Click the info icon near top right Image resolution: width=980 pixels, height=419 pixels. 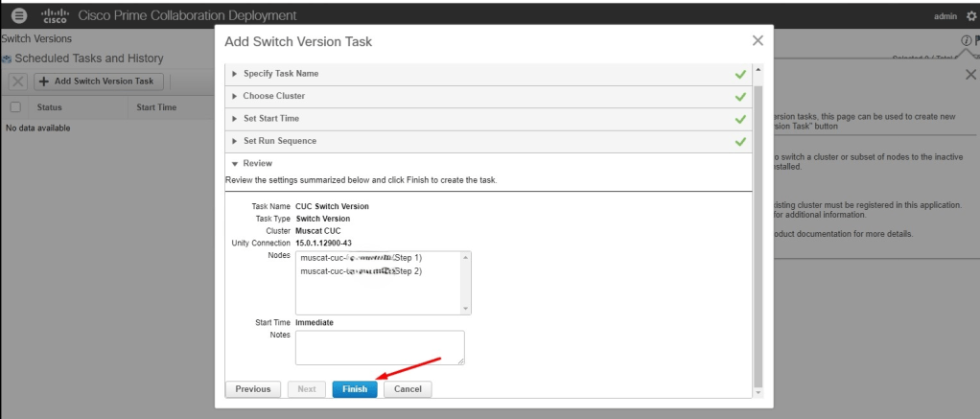(x=966, y=40)
